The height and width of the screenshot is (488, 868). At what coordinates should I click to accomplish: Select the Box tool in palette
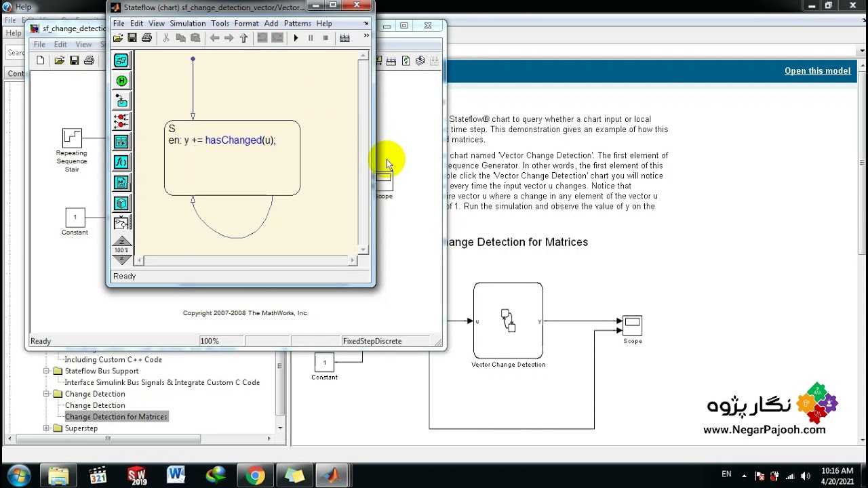[121, 203]
